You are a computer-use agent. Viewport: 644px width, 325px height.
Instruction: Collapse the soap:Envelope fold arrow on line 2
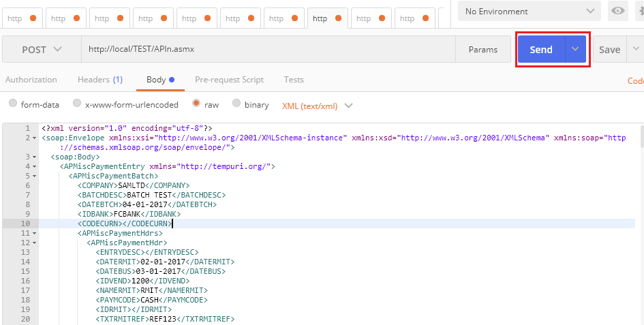(34, 138)
